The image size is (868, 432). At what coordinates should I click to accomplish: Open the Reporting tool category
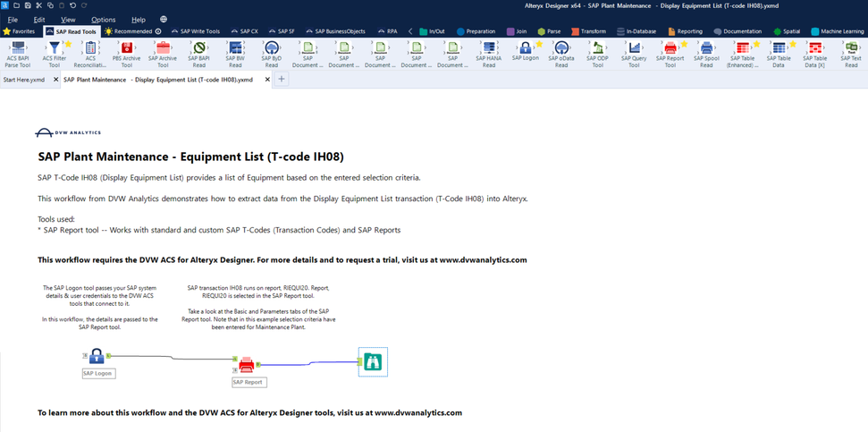click(686, 31)
